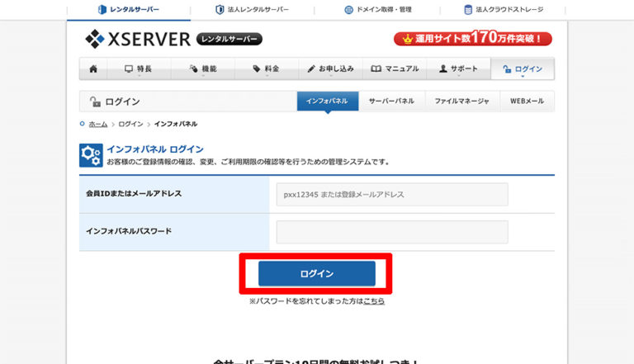Open the 機能 functions menu
Image resolution: width=634 pixels, height=364 pixels.
[x=203, y=69]
